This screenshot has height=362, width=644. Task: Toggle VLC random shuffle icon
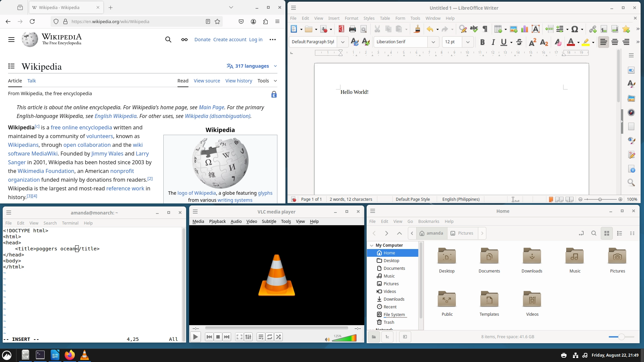tap(278, 337)
